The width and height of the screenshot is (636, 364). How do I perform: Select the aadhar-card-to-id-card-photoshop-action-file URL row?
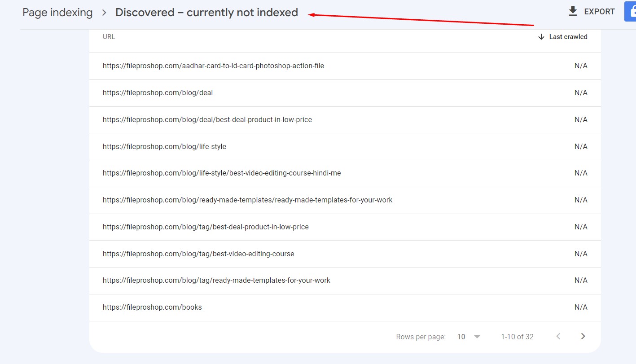(x=213, y=66)
